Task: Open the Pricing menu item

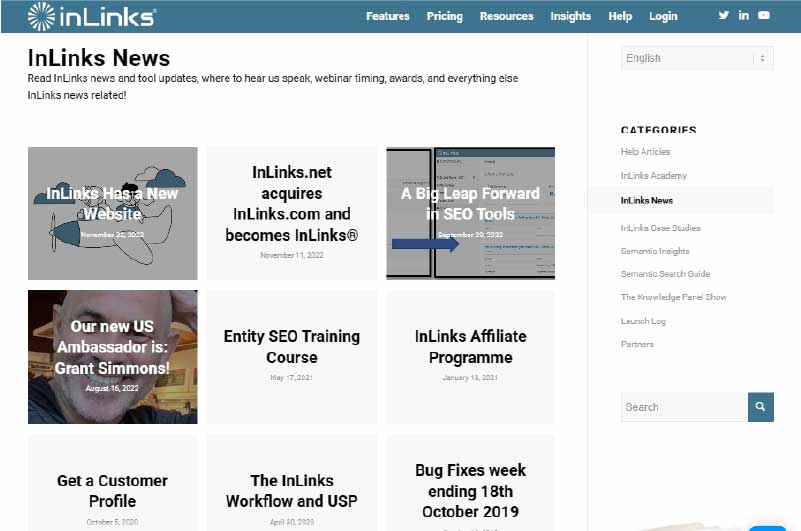Action: click(x=444, y=16)
